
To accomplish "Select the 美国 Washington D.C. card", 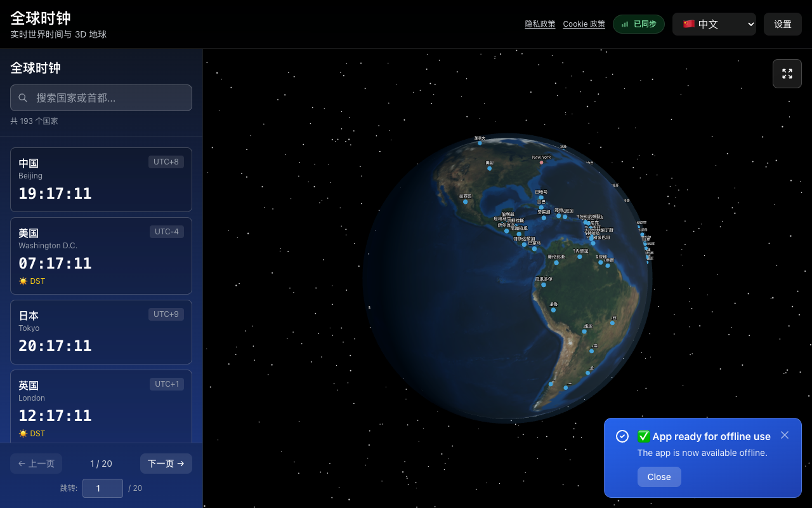I will [x=101, y=256].
